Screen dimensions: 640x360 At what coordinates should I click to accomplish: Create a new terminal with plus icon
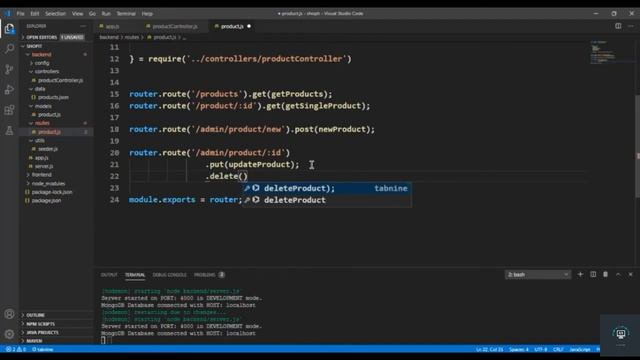tap(580, 274)
